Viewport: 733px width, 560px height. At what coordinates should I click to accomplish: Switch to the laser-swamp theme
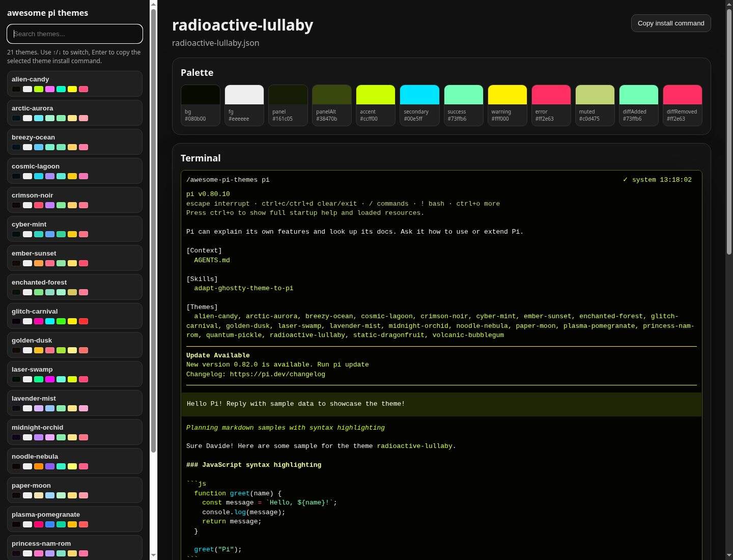tap(75, 374)
